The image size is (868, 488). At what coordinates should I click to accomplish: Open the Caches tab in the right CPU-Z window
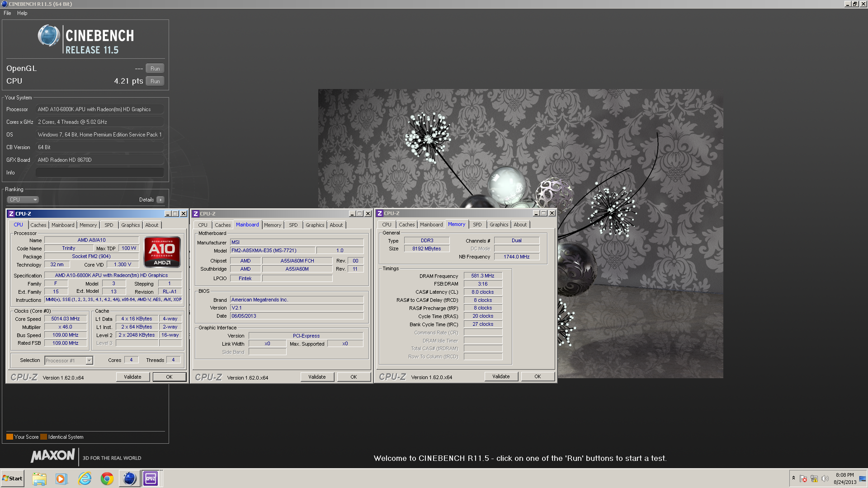pos(407,225)
